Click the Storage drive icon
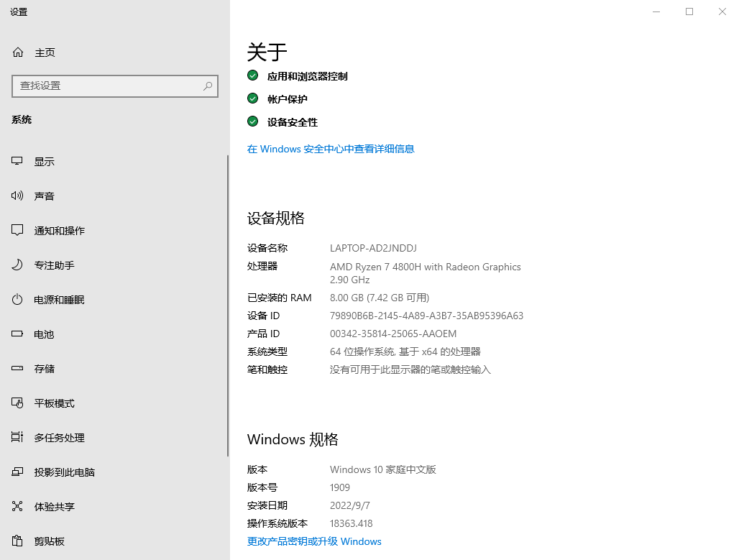The width and height of the screenshot is (739, 560). coord(17,368)
